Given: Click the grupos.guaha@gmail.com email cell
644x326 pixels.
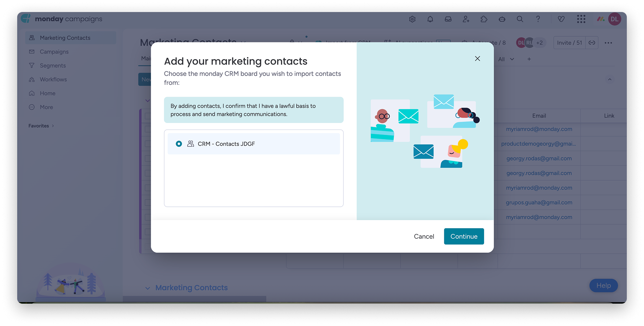Looking at the screenshot, I should click(539, 202).
